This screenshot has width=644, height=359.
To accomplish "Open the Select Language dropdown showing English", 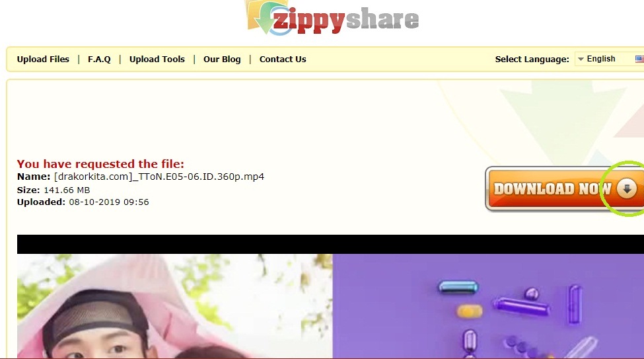I will pyautogui.click(x=610, y=59).
